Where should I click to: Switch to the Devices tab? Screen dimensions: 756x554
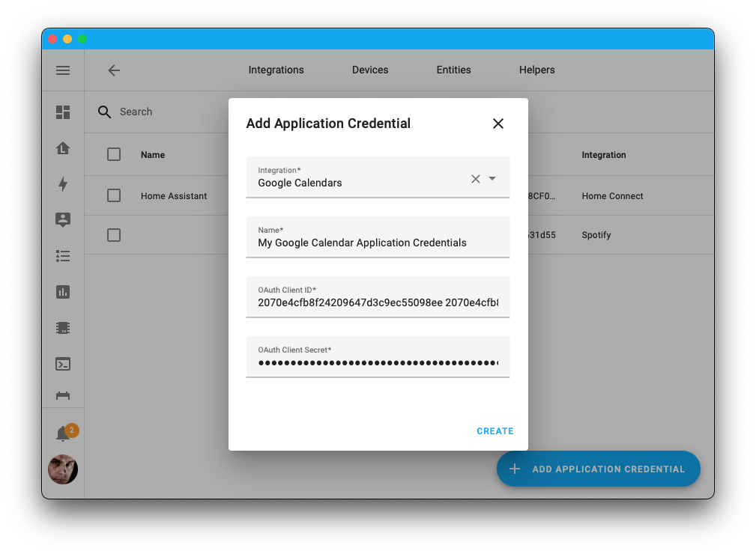point(369,70)
